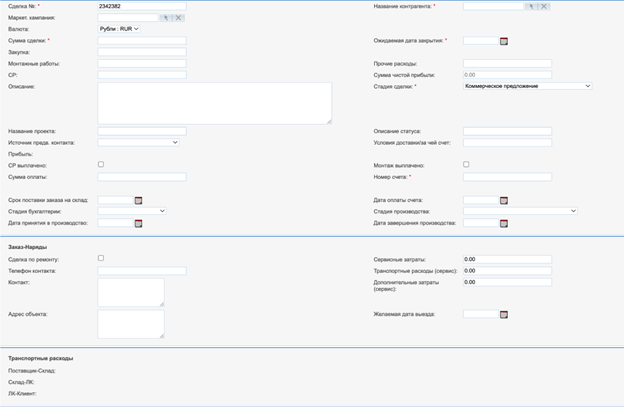Click into the Описание text area

[214, 103]
